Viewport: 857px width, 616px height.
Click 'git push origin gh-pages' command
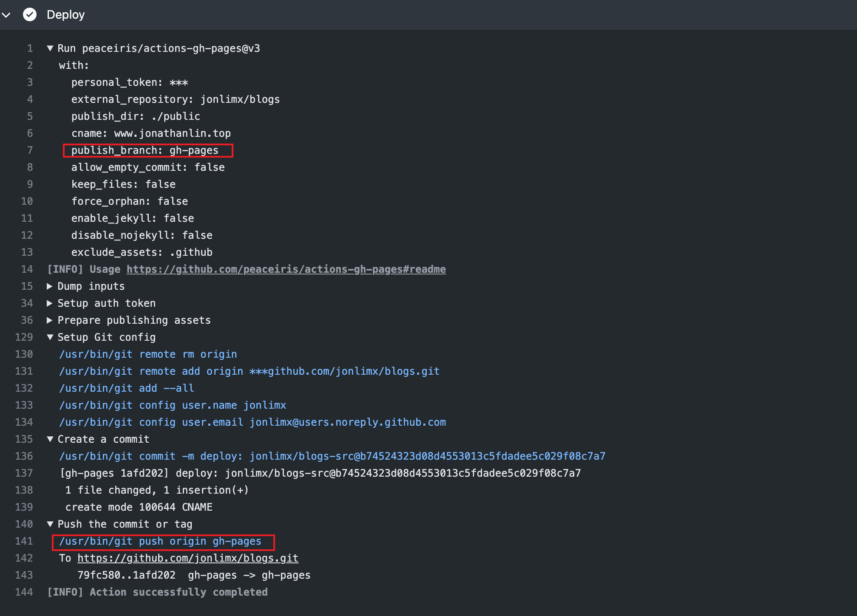160,541
